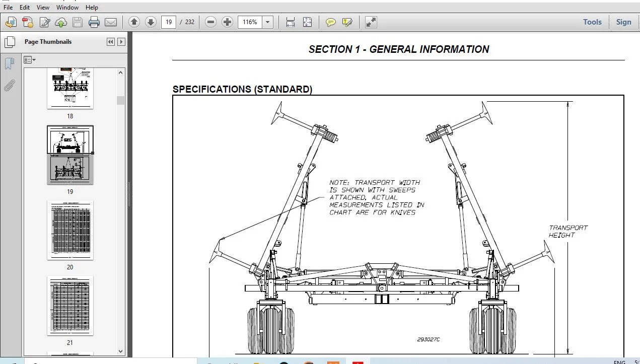Click the upload to cloud icon
The height and width of the screenshot is (364, 640).
(x=61, y=22)
